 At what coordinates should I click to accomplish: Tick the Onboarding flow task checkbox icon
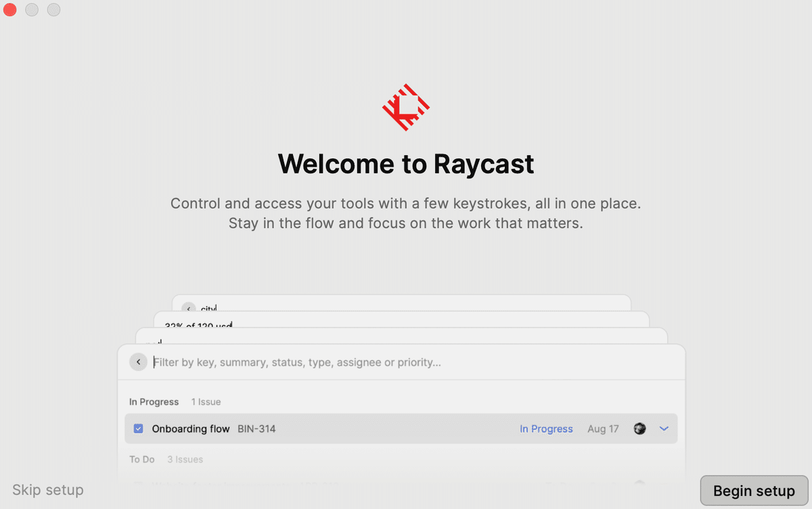point(139,428)
